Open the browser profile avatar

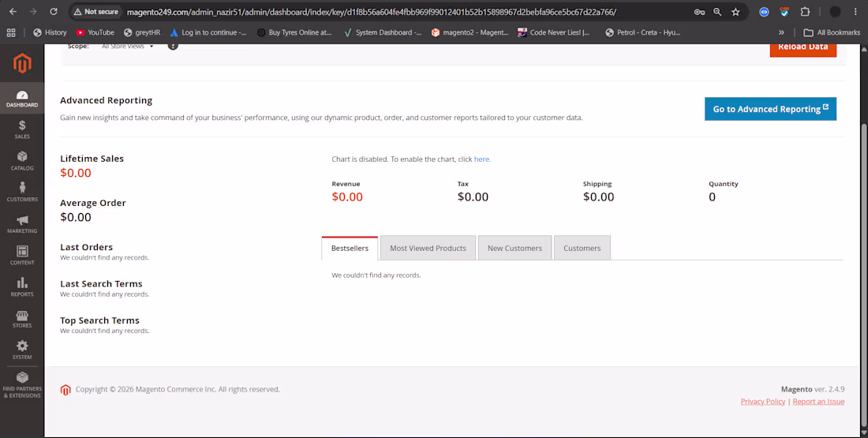836,12
